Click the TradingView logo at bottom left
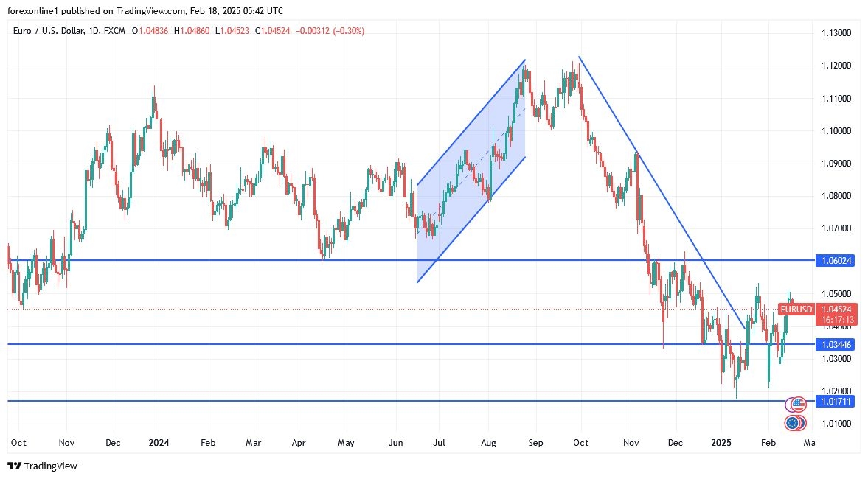Screen dimensions: 868x479 (x=42, y=466)
